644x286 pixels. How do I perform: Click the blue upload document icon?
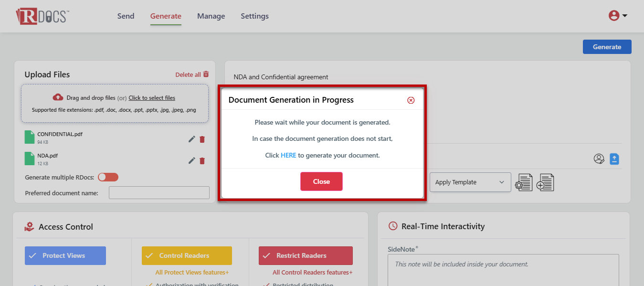coord(614,159)
